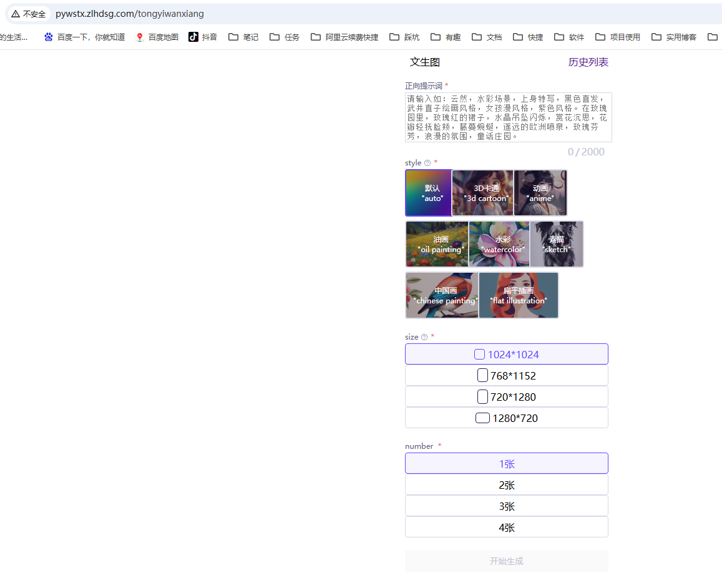The height and width of the screenshot is (588, 722).
Task: Click the style help question-mark icon
Action: pyautogui.click(x=427, y=163)
